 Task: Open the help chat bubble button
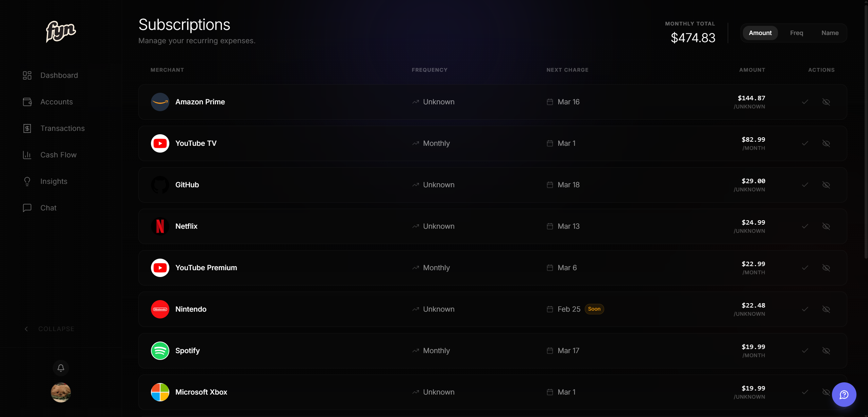tap(844, 395)
